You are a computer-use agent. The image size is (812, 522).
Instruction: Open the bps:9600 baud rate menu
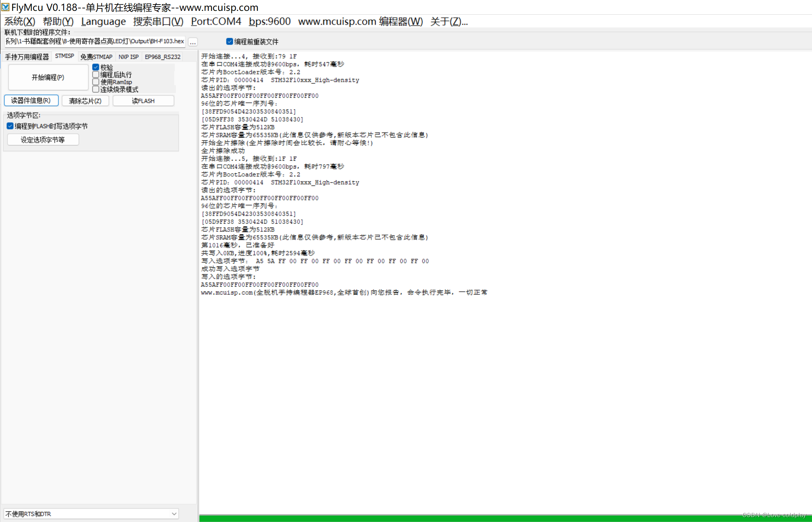(270, 22)
